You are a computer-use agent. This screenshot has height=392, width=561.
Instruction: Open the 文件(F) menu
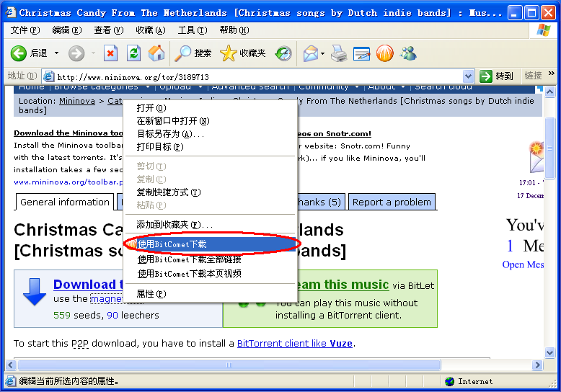click(25, 30)
